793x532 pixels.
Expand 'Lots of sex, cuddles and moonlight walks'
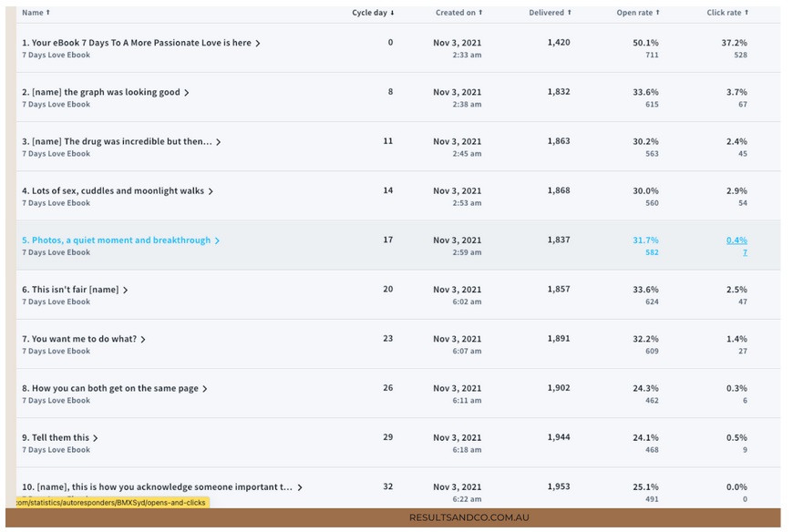tap(211, 190)
